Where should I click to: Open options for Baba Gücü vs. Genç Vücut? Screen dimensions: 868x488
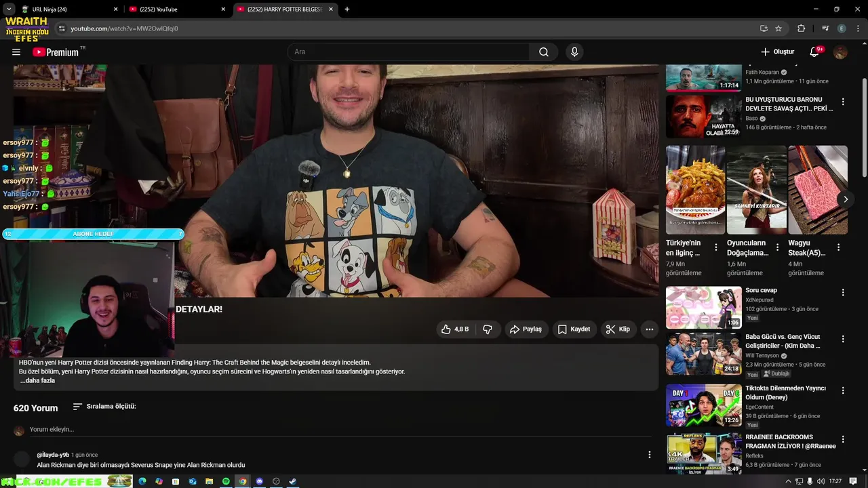pyautogui.click(x=843, y=339)
